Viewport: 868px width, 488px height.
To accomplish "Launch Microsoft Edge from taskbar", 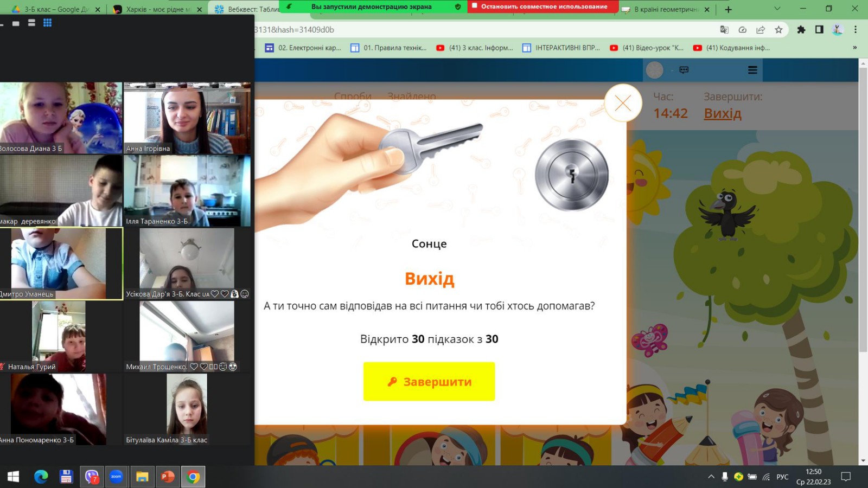I will tap(41, 477).
